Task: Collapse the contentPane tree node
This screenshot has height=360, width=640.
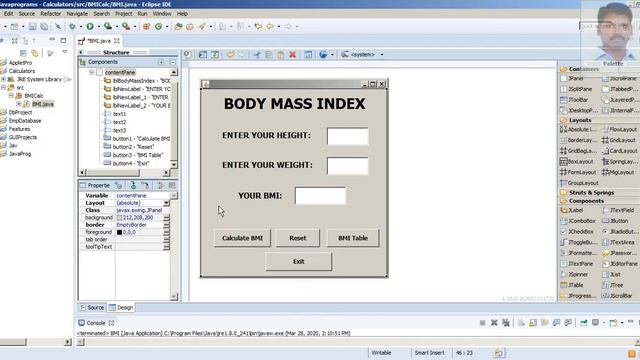Action: (91, 72)
